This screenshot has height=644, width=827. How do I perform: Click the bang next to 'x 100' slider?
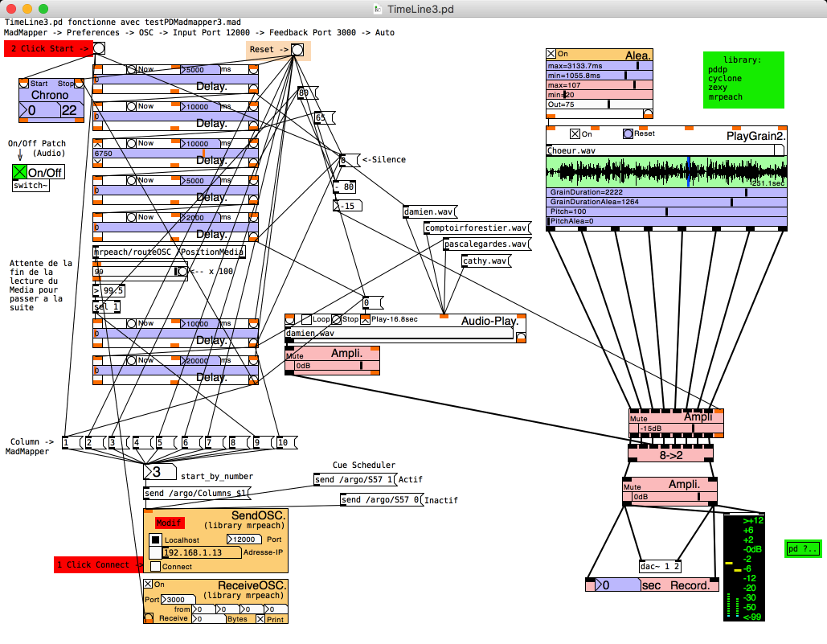coord(182,271)
